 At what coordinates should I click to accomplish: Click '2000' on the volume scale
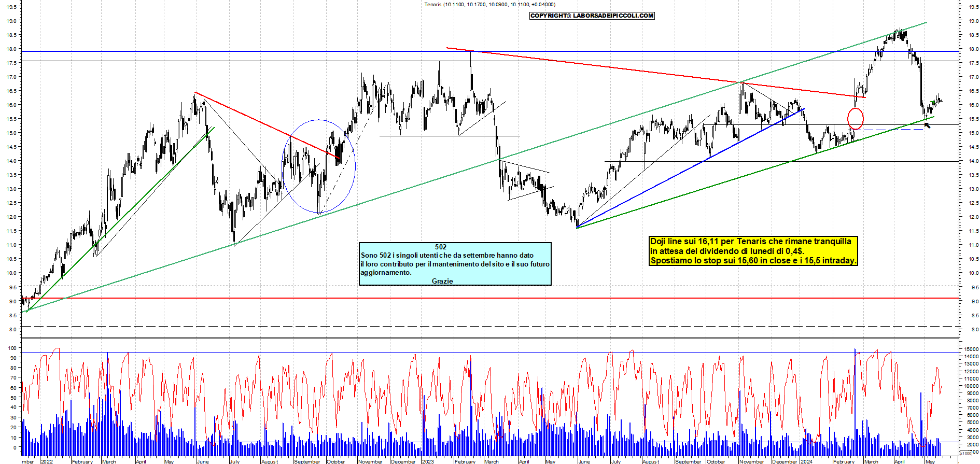[x=972, y=444]
